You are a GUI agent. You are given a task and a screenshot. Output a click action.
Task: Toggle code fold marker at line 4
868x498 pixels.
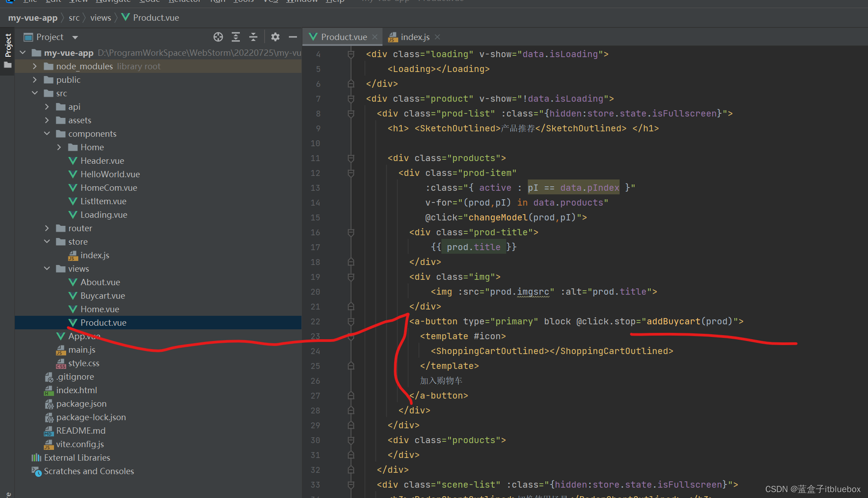[x=351, y=54]
